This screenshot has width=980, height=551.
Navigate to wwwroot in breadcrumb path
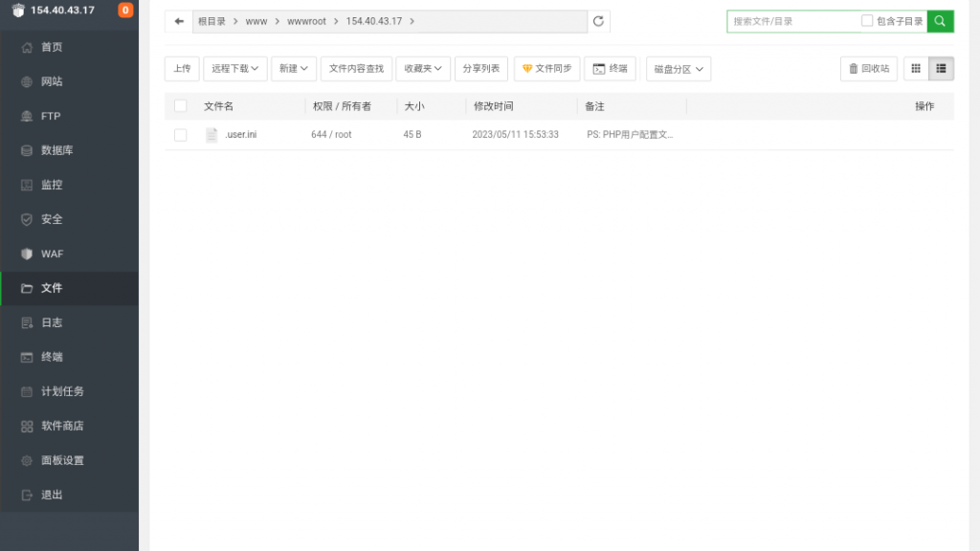(x=306, y=21)
